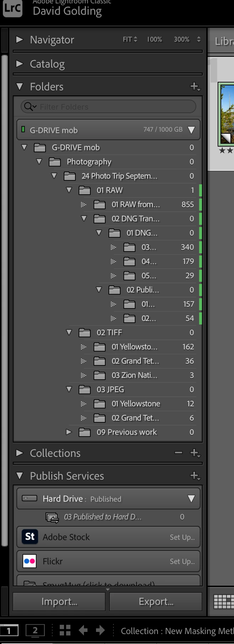This screenshot has height=644, width=234.
Task: Open the zoom level stepper after 300%
Action: (x=198, y=39)
